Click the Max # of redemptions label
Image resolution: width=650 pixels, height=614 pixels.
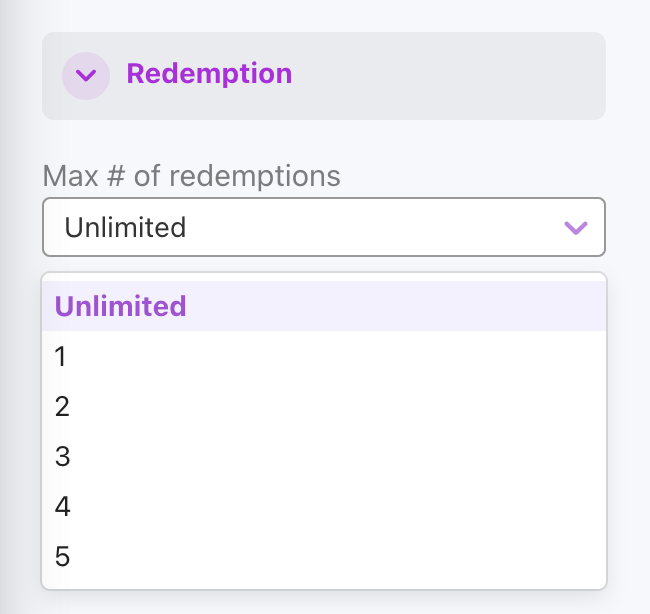[192, 176]
